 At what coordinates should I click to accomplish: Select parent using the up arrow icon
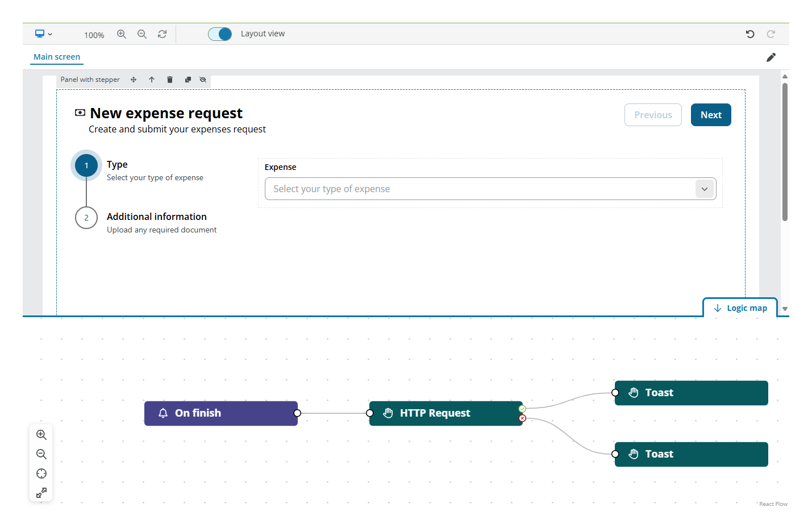pyautogui.click(x=152, y=80)
